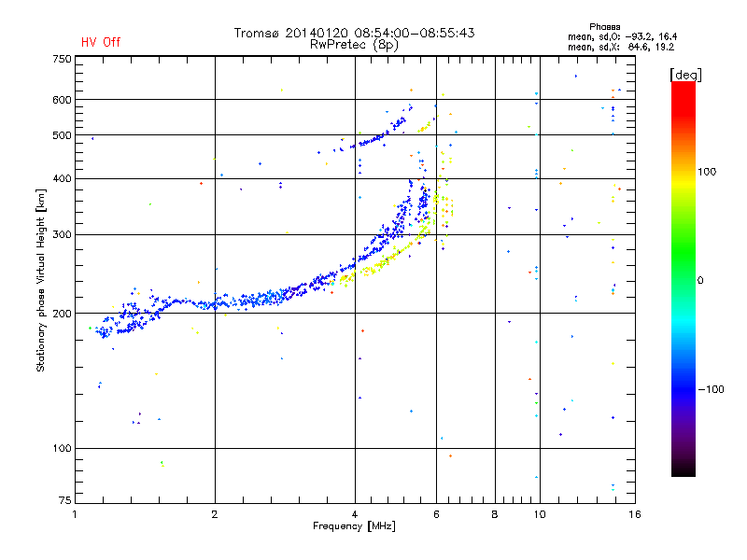The image size is (747, 560).
Task: Click the 'Frequency [MHz]' axis label
Action: (x=354, y=526)
